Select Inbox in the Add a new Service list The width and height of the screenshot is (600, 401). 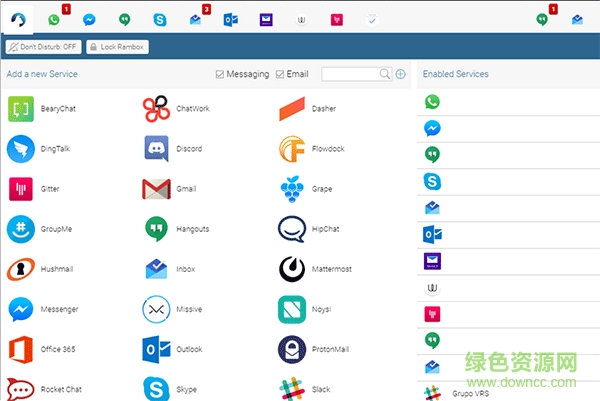[x=170, y=269]
